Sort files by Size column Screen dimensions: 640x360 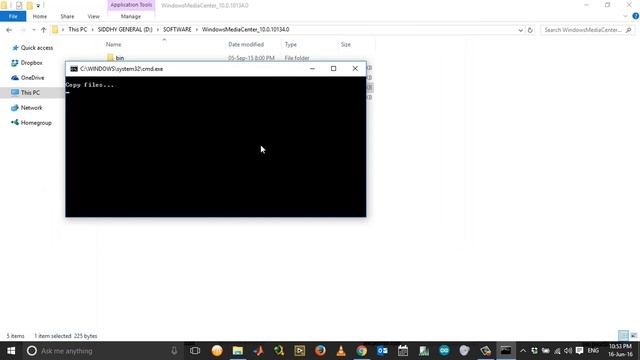point(346,44)
